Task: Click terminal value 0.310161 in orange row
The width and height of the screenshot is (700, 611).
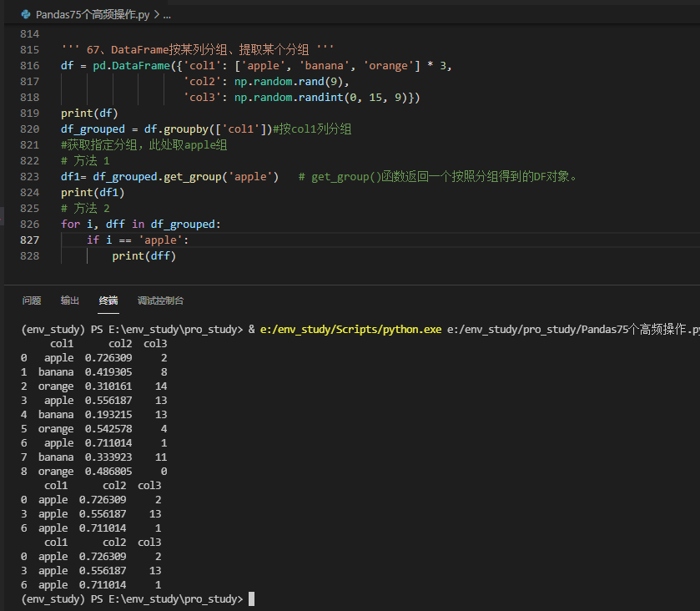Action: tap(108, 386)
